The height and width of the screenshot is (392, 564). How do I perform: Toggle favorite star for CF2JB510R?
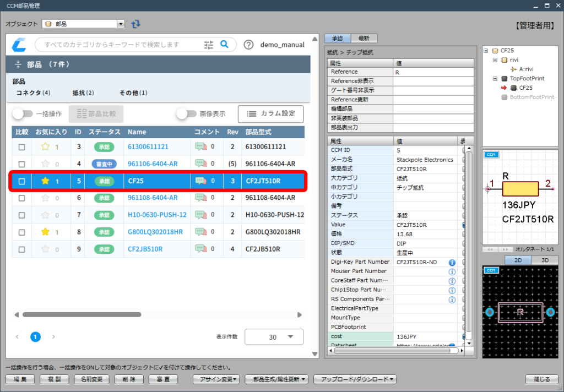pyautogui.click(x=45, y=249)
